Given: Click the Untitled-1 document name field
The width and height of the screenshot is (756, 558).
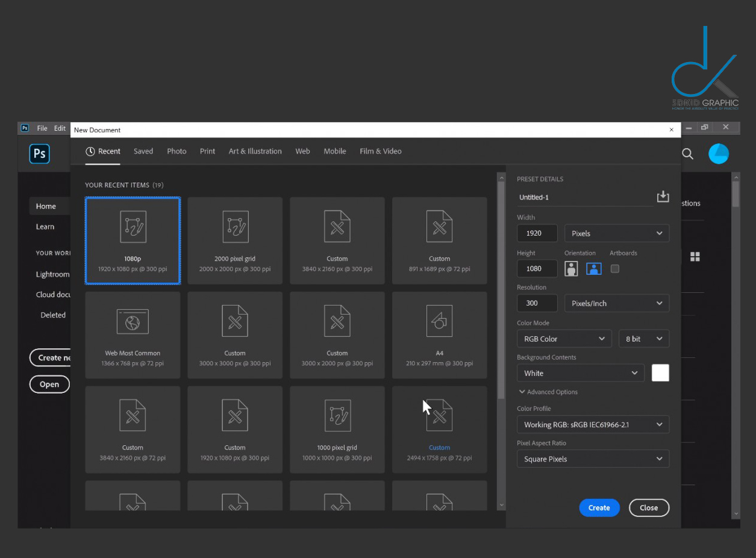Looking at the screenshot, I should point(584,198).
